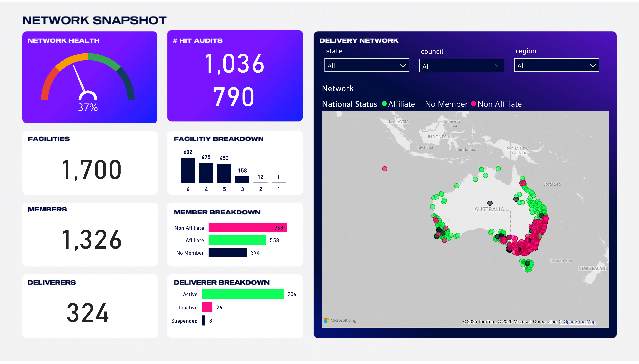Click the dark map marker in Tasmania
Screen dimensions: 639x364
(x=528, y=263)
